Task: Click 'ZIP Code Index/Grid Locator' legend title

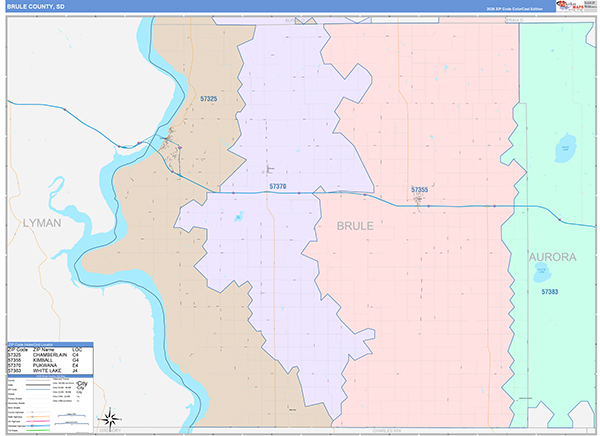Action: click(31, 345)
